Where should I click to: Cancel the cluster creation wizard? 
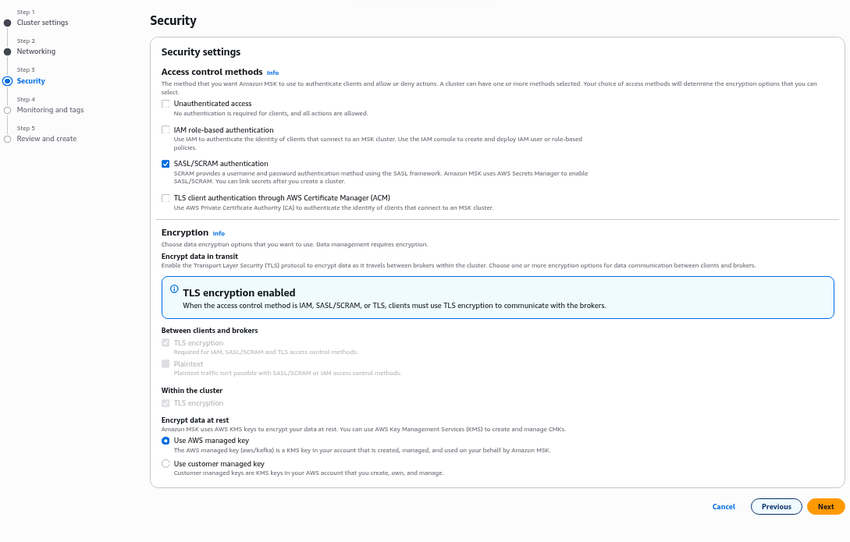coord(723,507)
